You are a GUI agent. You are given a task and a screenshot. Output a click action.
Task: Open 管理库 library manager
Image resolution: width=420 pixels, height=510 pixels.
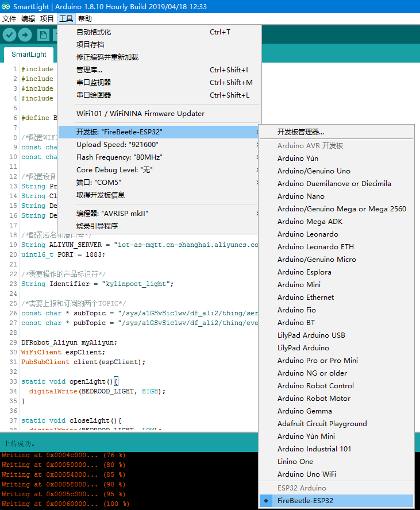(x=159, y=70)
